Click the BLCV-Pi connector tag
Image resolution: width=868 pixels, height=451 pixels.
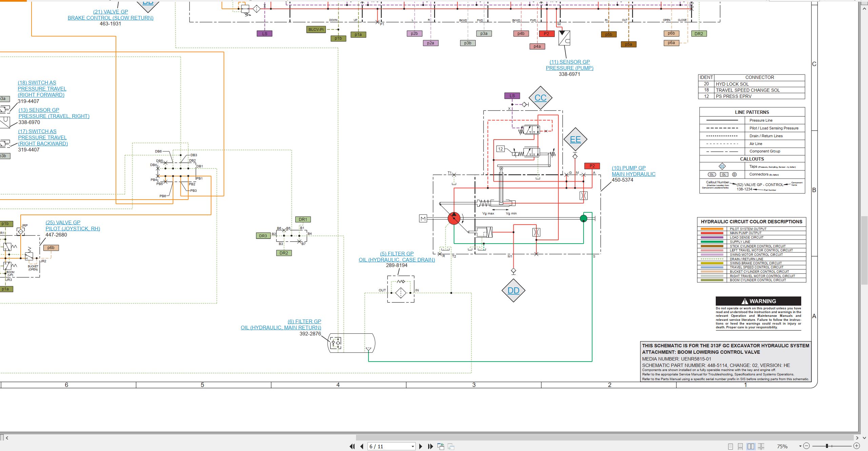click(316, 29)
